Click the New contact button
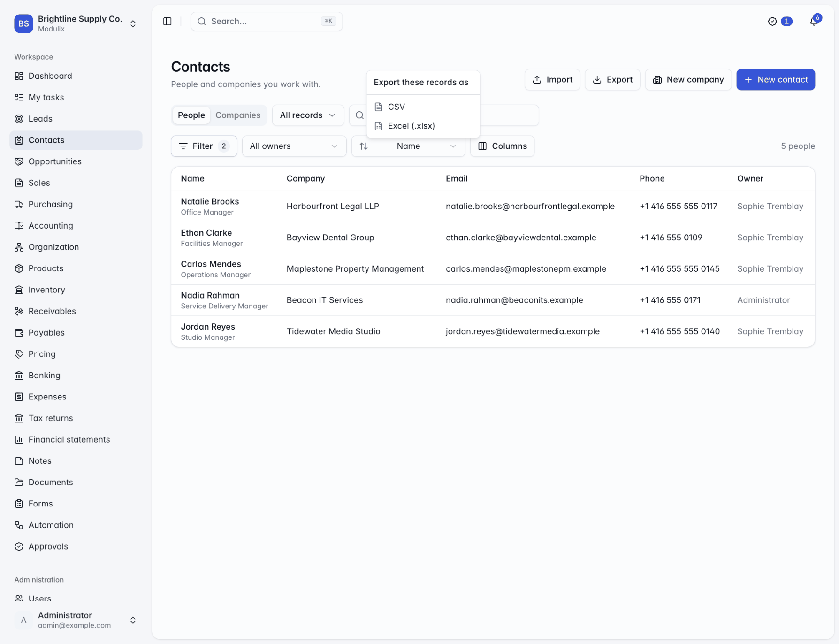 point(776,79)
